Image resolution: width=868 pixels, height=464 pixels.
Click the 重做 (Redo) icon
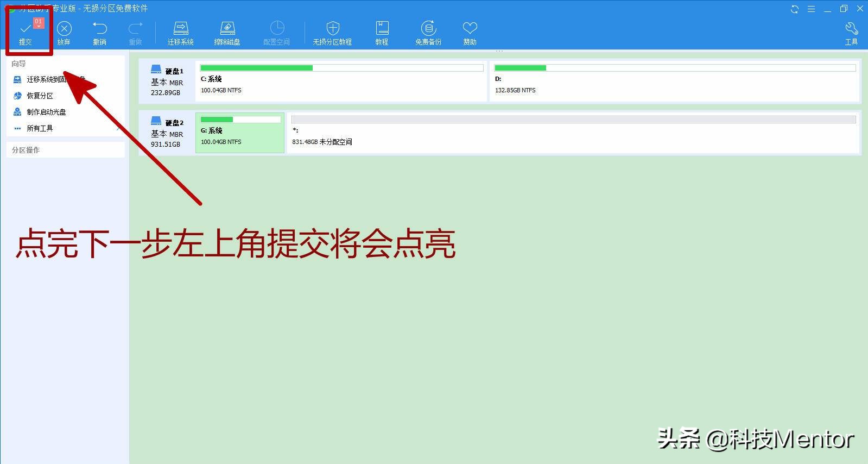135,28
